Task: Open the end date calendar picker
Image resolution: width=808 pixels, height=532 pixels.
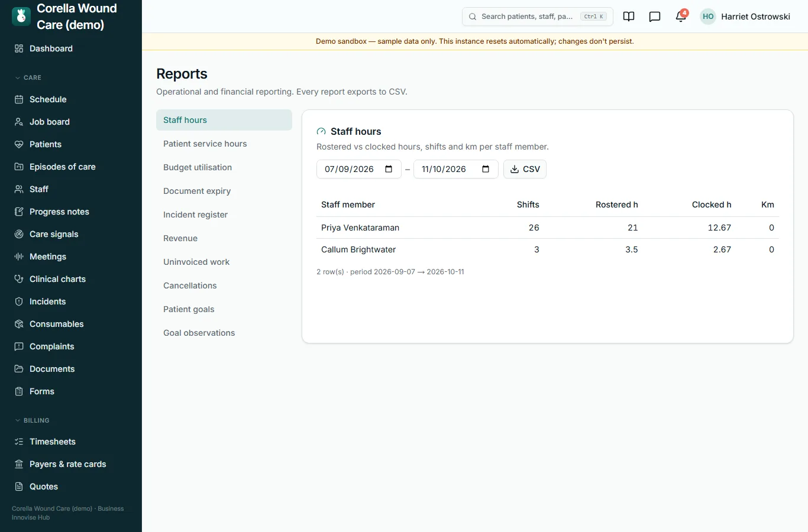Action: point(486,169)
